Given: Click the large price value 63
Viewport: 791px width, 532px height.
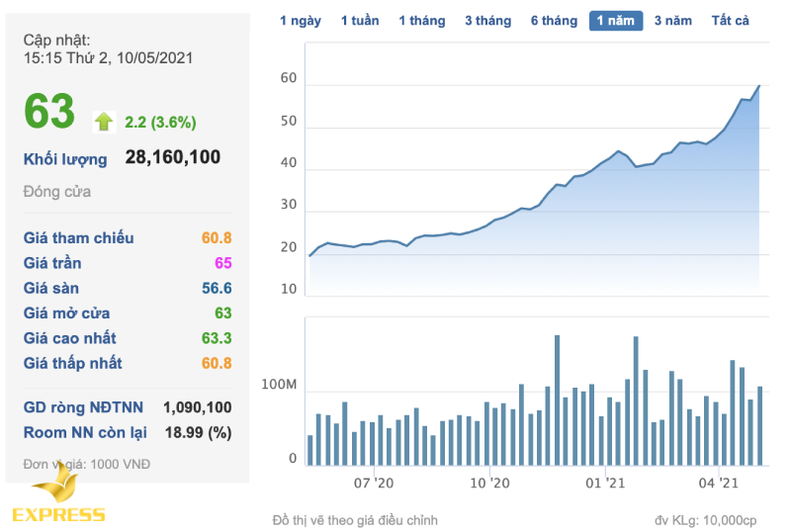Looking at the screenshot, I should click(x=49, y=112).
